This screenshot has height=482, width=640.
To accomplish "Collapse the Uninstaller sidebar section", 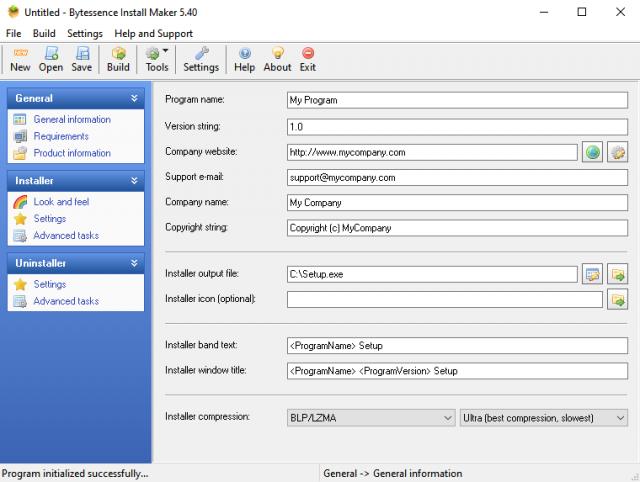I will tap(134, 263).
